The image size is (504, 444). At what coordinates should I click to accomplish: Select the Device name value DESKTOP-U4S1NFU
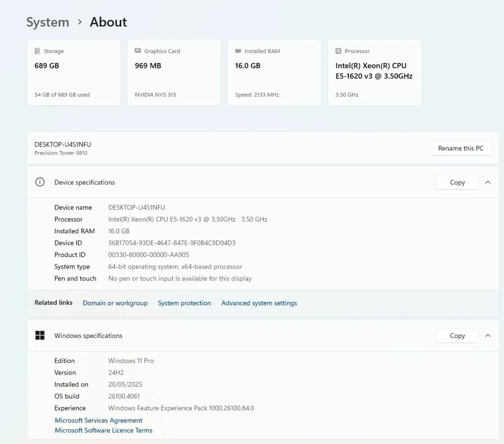click(x=136, y=208)
